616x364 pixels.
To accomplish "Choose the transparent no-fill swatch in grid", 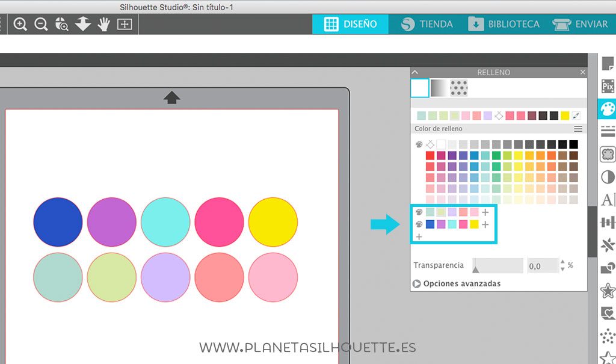I will click(x=430, y=144).
